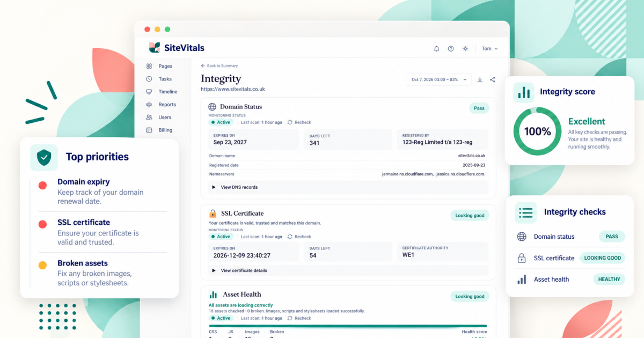Open Tasks in the sidebar

click(x=165, y=79)
